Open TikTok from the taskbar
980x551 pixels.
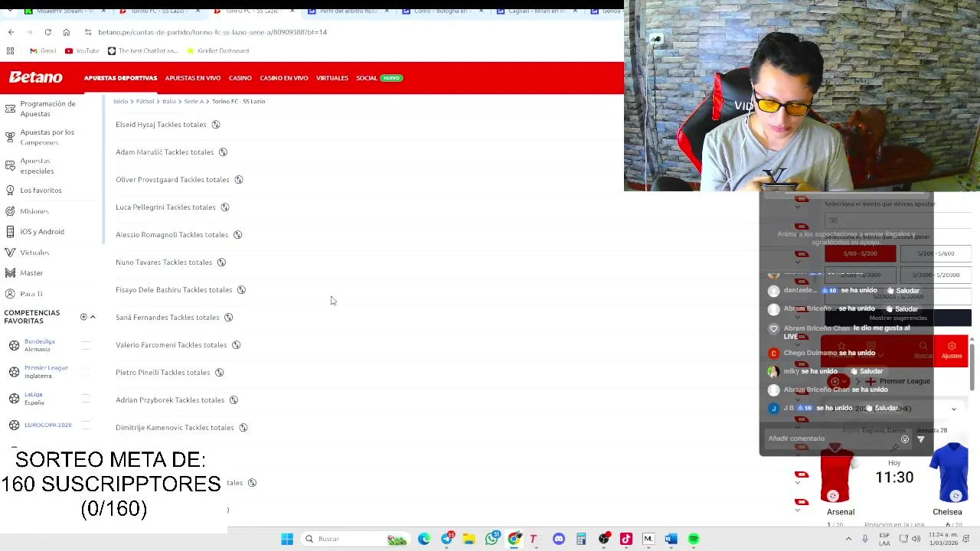(626, 539)
